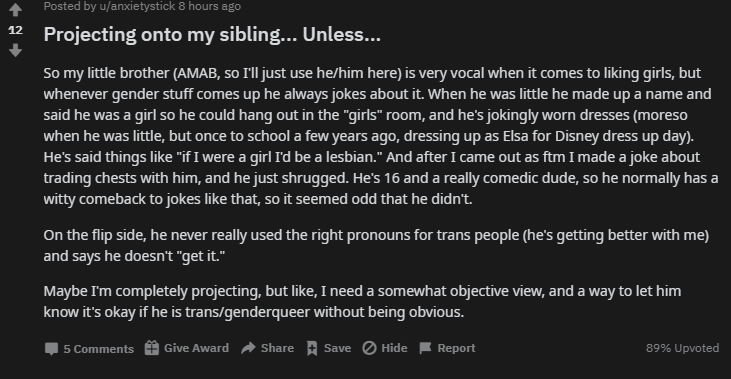Choose the 'Share' text label

[277, 348]
